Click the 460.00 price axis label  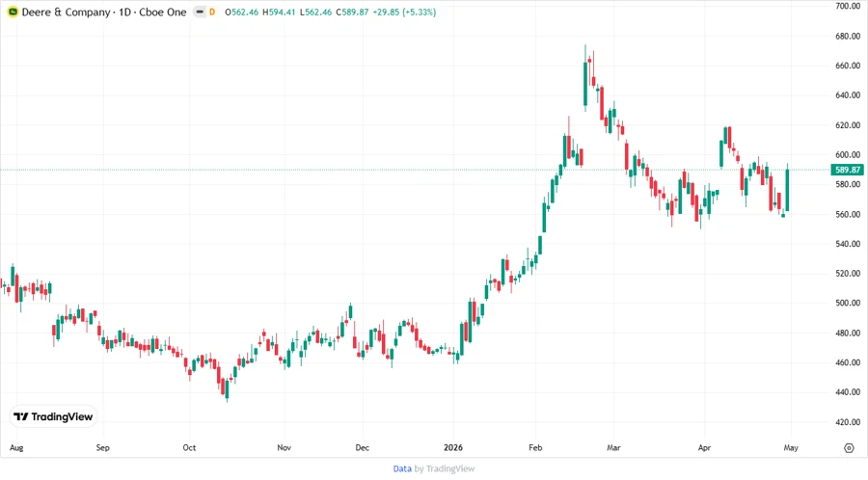pyautogui.click(x=848, y=362)
